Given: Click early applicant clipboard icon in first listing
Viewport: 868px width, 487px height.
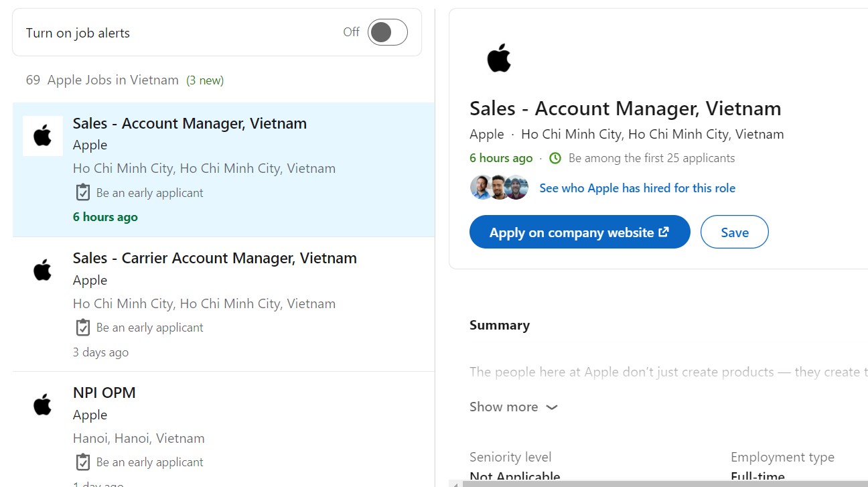Looking at the screenshot, I should (82, 193).
